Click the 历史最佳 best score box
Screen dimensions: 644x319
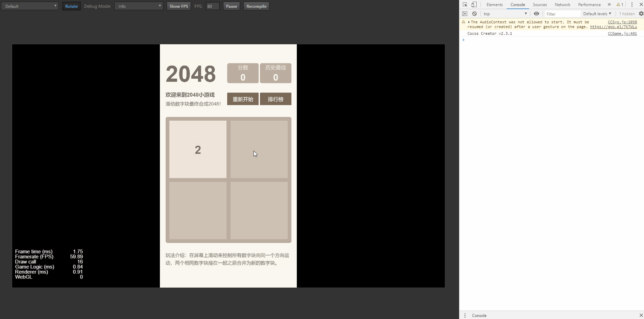[276, 73]
